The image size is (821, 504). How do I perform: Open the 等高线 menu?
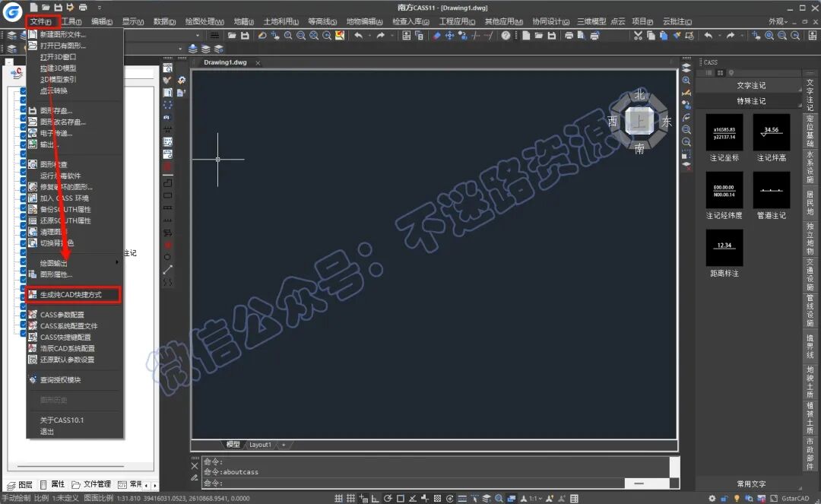(x=322, y=21)
